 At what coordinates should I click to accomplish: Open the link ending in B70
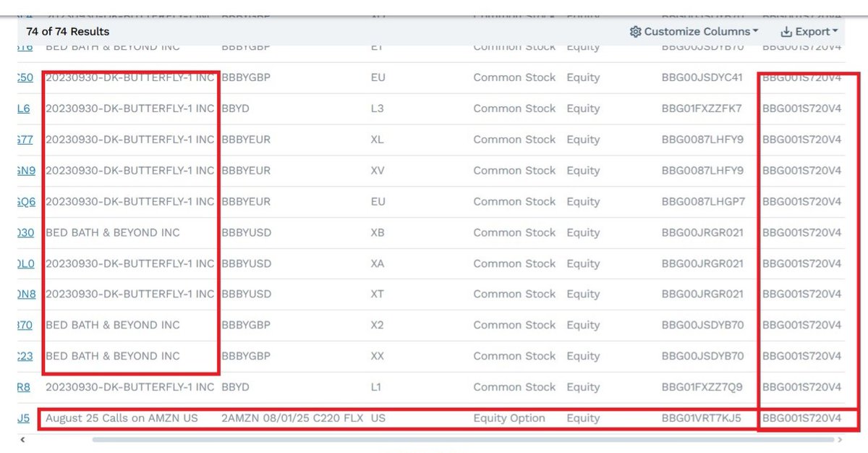click(25, 326)
